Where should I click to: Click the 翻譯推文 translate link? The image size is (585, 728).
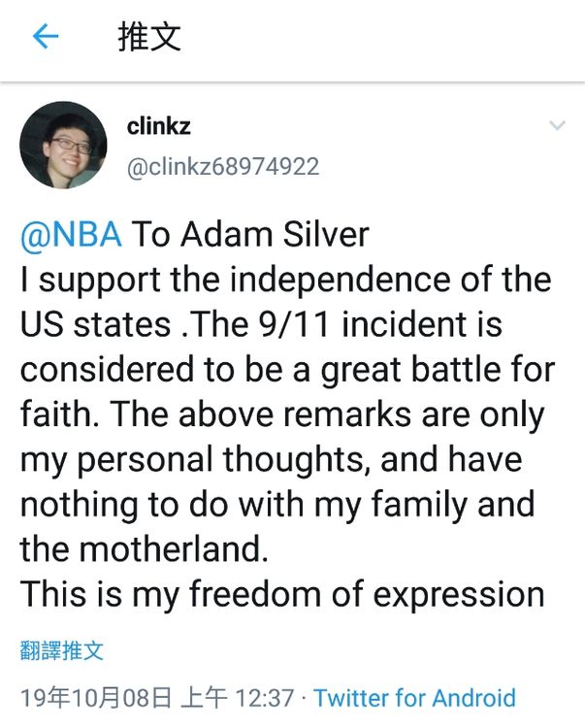click(61, 650)
